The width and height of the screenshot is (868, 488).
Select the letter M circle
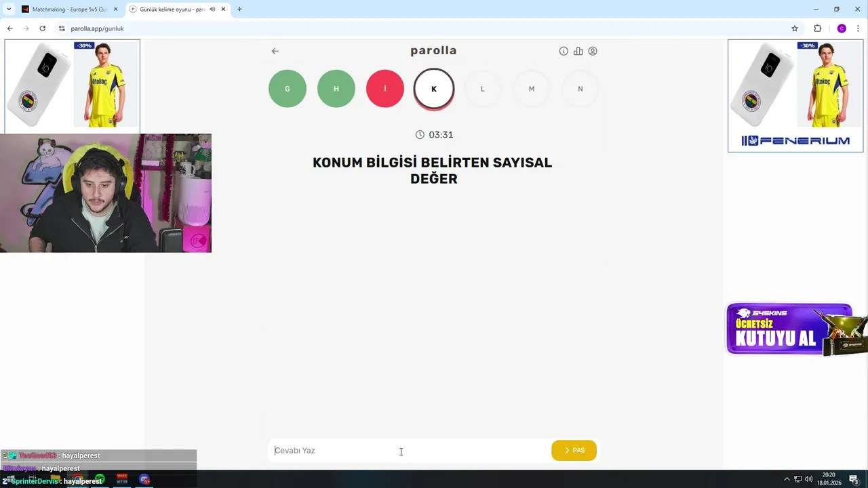pyautogui.click(x=532, y=89)
